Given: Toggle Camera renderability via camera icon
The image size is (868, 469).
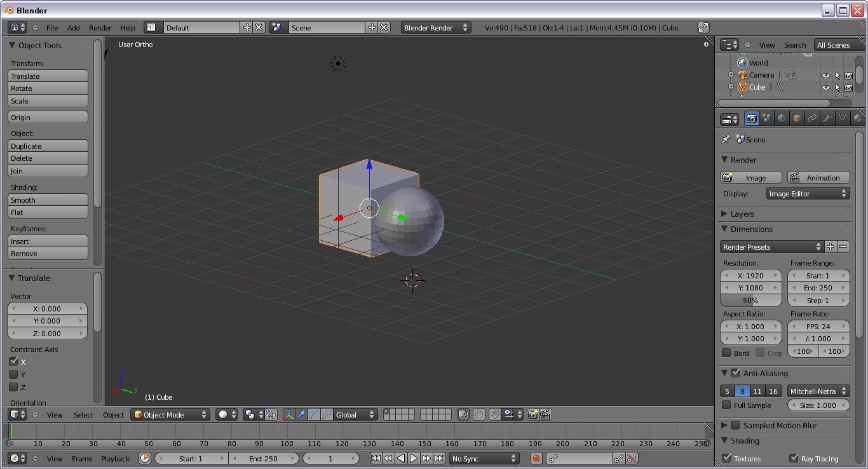Looking at the screenshot, I should 849,75.
